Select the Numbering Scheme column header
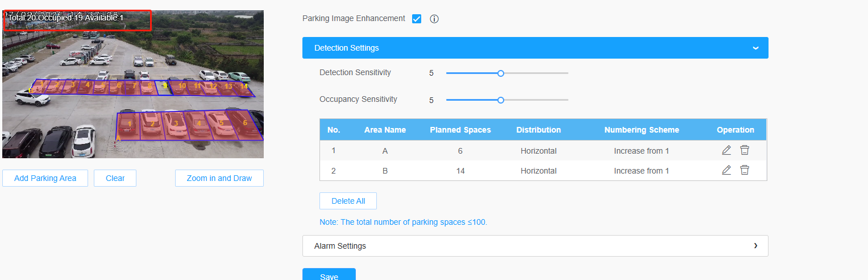 coord(642,130)
